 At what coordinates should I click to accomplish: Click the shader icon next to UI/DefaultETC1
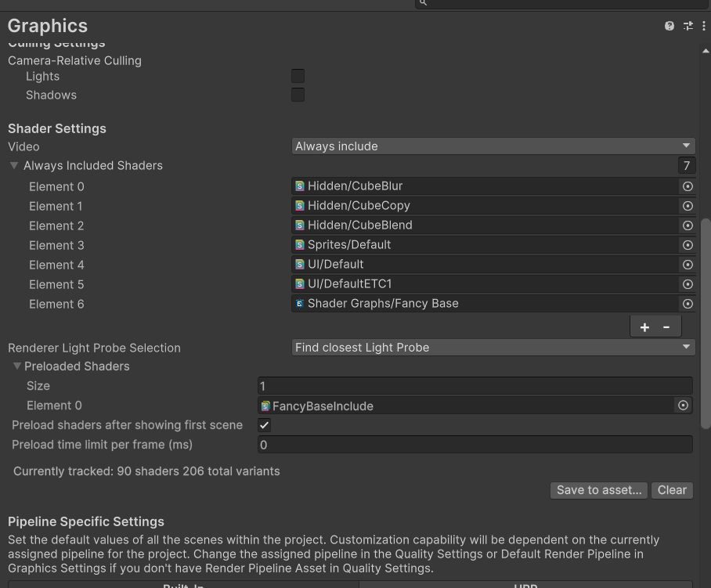tap(299, 283)
